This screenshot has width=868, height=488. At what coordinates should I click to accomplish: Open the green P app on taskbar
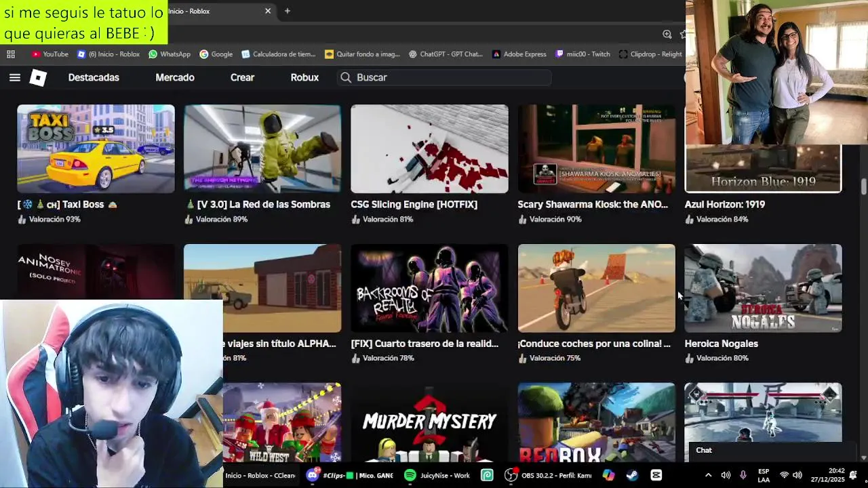coord(487,475)
